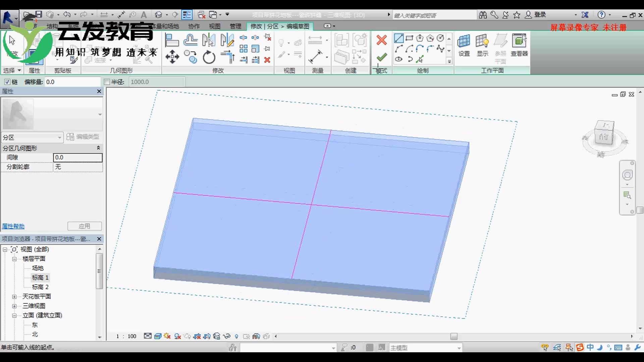The width and height of the screenshot is (644, 362).
Task: Click the red Cancel Edit Mode X
Action: 381,40
